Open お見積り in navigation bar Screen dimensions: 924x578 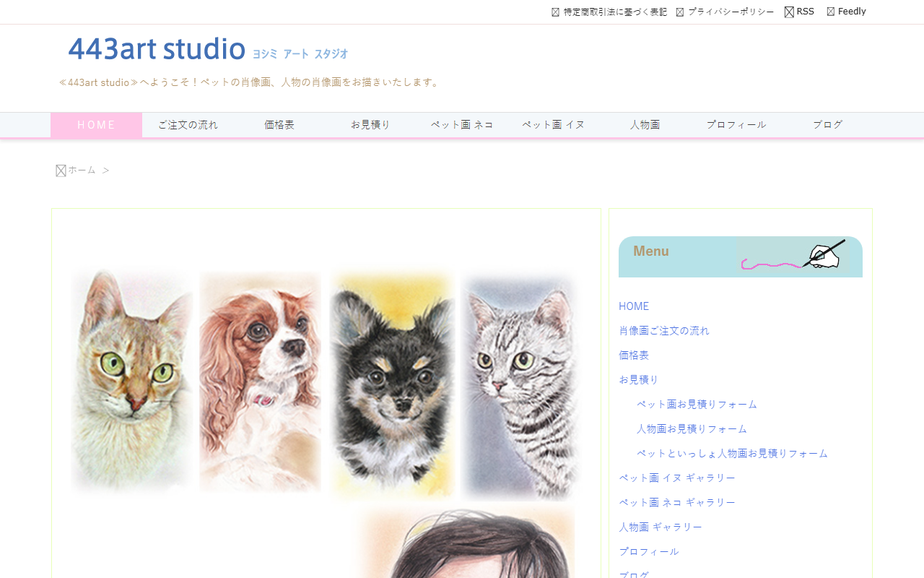pos(370,125)
